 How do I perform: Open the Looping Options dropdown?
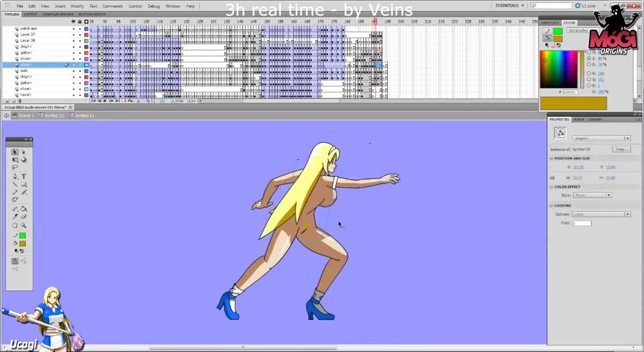point(601,214)
